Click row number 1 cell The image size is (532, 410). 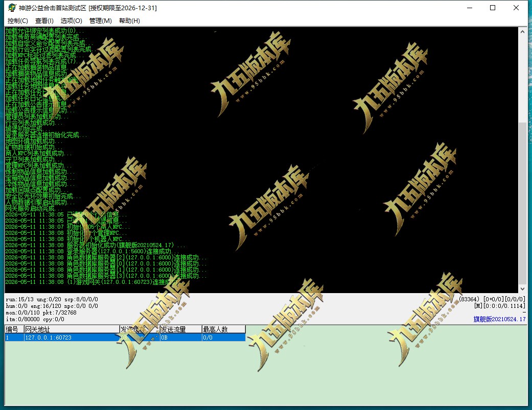coord(14,337)
